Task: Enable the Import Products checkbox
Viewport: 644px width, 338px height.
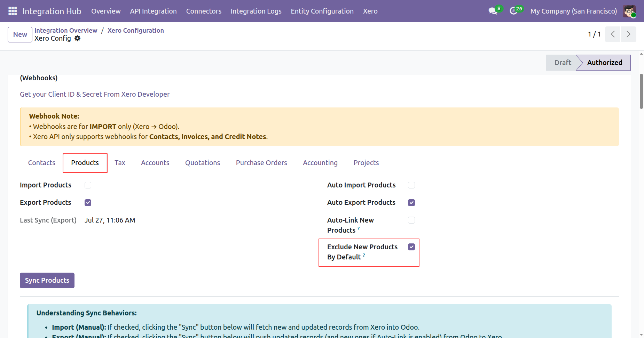Action: coord(88,185)
